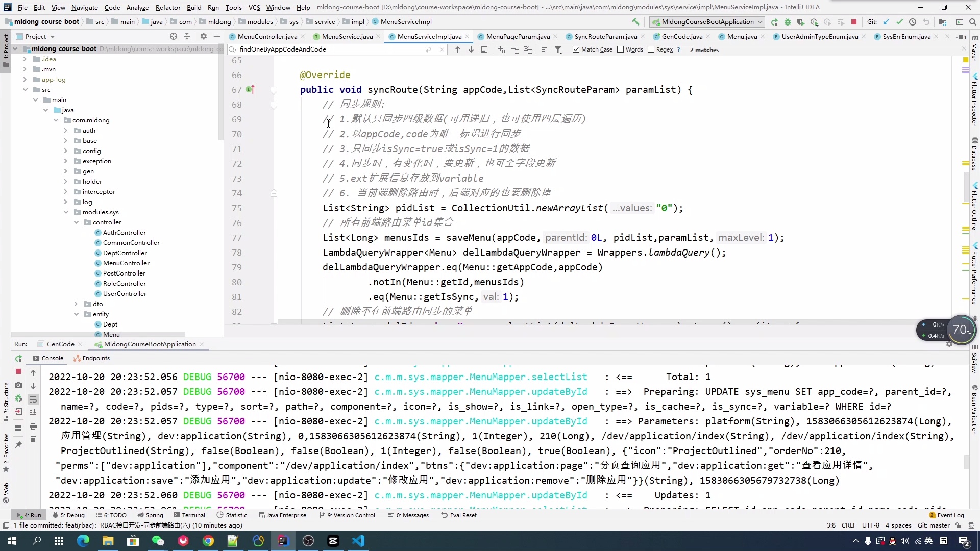The width and height of the screenshot is (980, 551).
Task: Enable the Regex search checkbox
Action: click(x=651, y=49)
